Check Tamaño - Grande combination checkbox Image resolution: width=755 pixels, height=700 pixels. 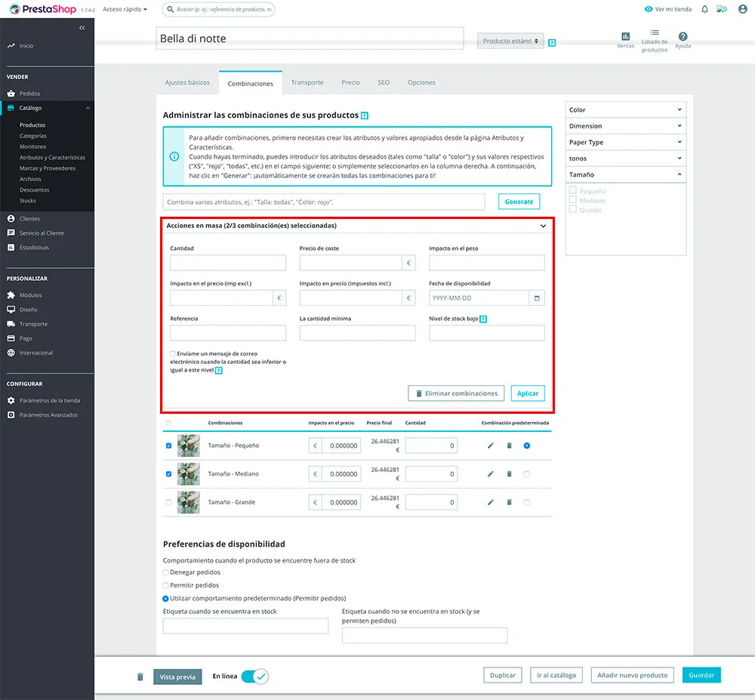click(x=168, y=503)
